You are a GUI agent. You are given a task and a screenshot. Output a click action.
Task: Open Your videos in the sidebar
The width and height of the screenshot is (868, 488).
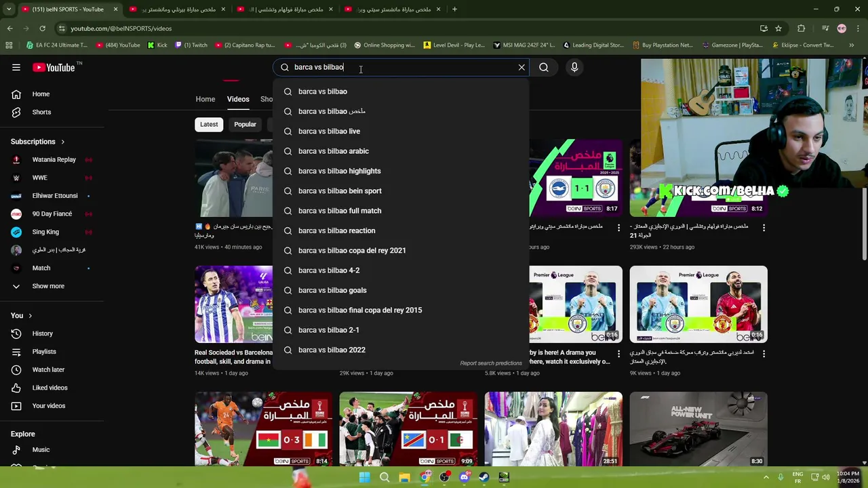(52, 406)
